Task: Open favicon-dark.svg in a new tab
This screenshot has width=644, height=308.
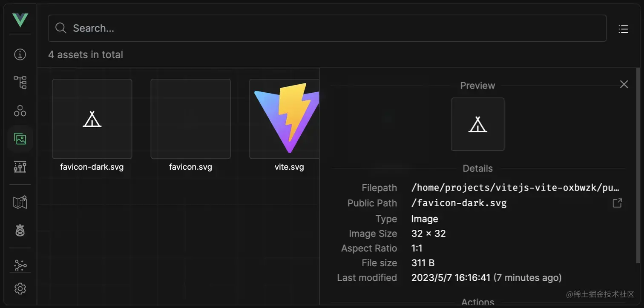Action: [x=617, y=202]
